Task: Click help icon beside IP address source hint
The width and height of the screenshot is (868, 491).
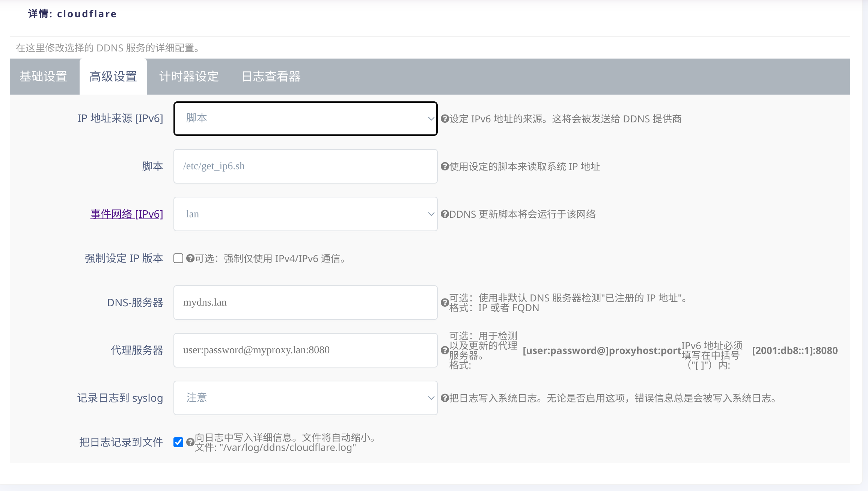Action: click(445, 119)
